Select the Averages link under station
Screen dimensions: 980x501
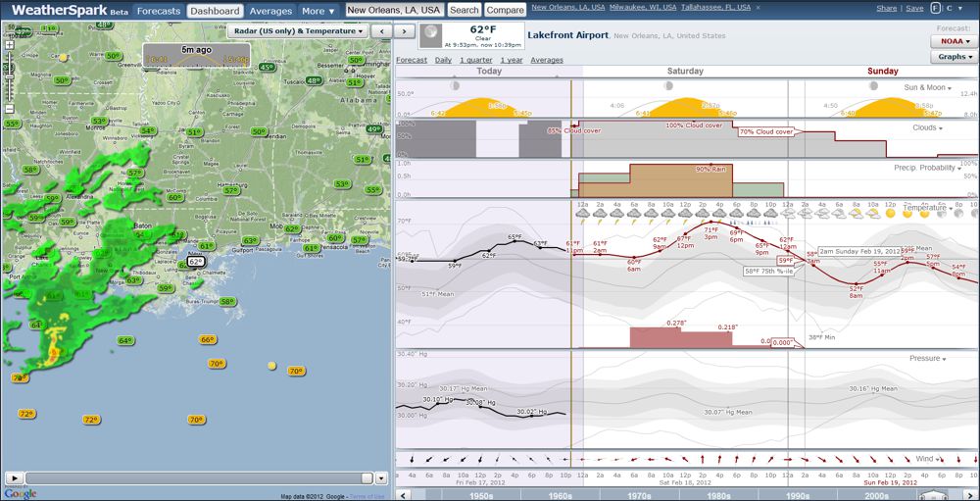(x=547, y=60)
